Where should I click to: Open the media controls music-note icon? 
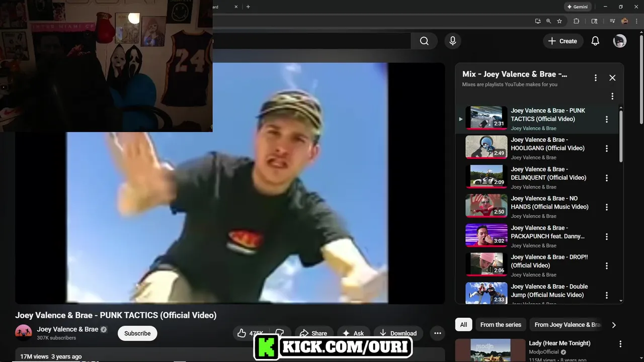click(612, 21)
